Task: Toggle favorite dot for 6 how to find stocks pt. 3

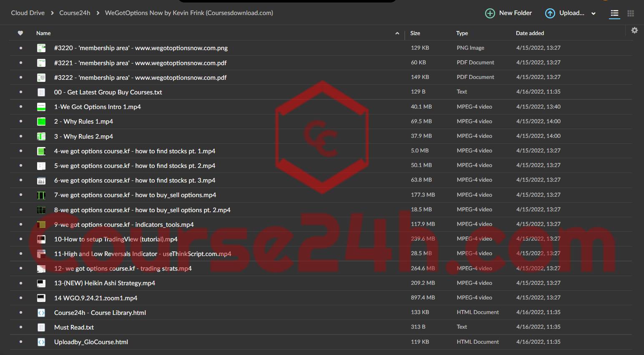Action: click(x=21, y=180)
